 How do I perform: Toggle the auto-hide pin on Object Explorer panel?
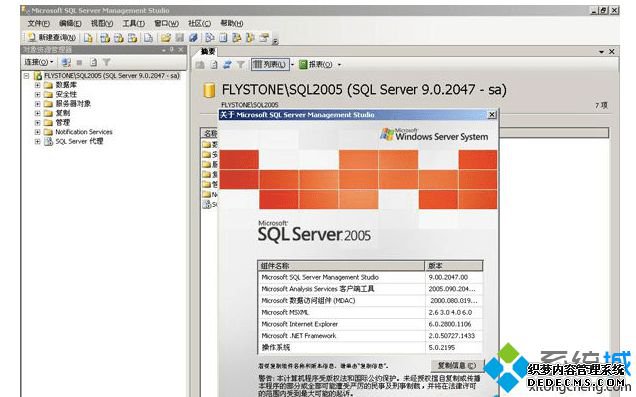[x=172, y=49]
